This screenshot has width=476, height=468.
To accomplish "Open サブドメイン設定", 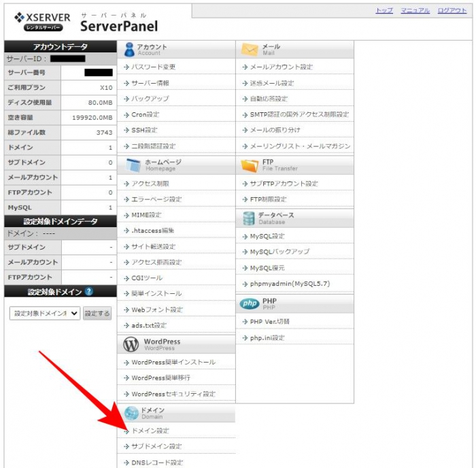I will tap(156, 446).
